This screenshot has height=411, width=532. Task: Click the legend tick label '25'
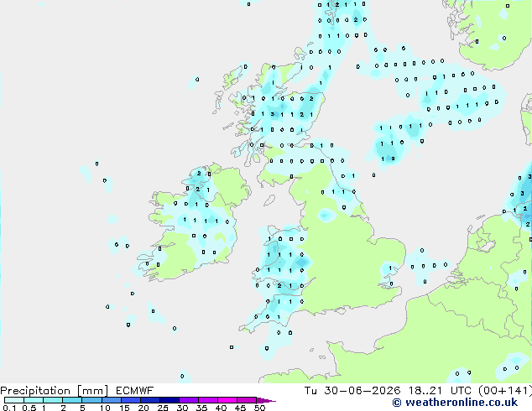[x=163, y=408]
